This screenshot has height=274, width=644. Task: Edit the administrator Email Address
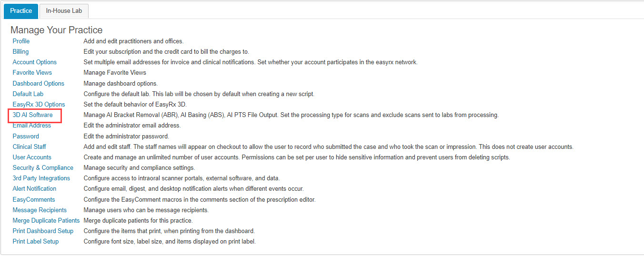pyautogui.click(x=31, y=126)
